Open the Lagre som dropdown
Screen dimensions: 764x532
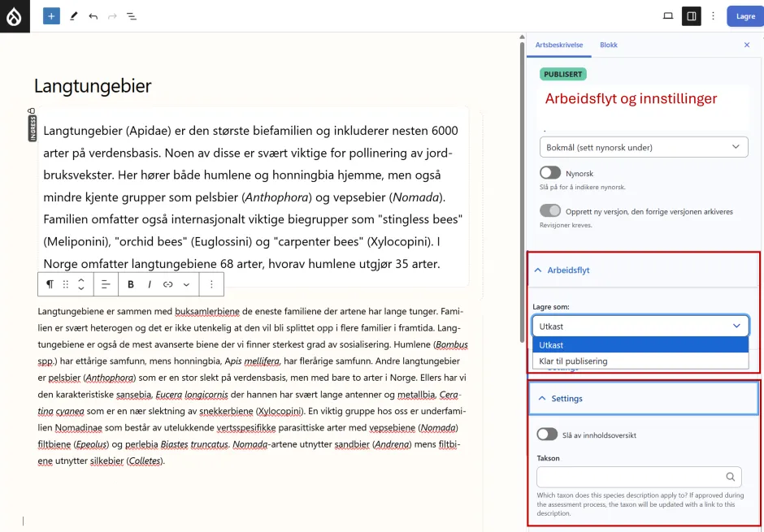(x=640, y=327)
